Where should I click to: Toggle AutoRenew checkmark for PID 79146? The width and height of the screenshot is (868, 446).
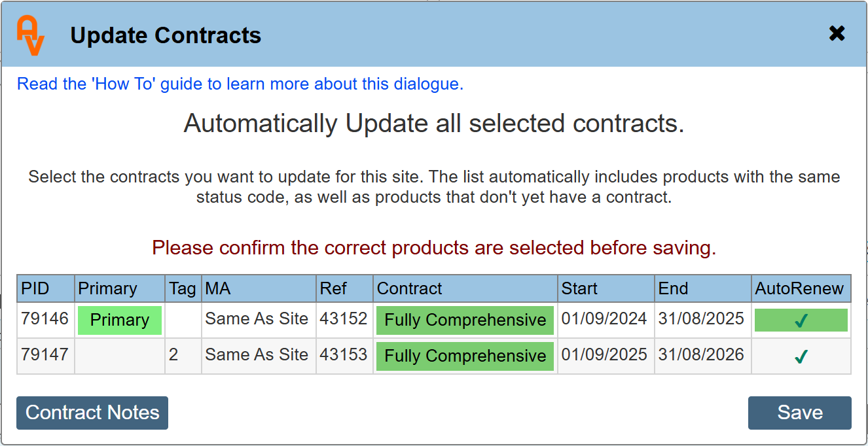801,320
